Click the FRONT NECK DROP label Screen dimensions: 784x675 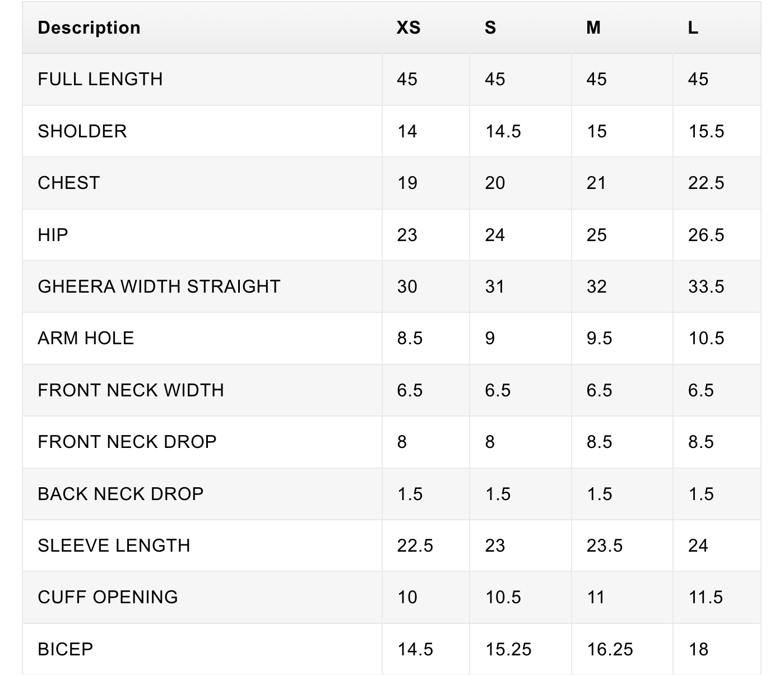127,442
